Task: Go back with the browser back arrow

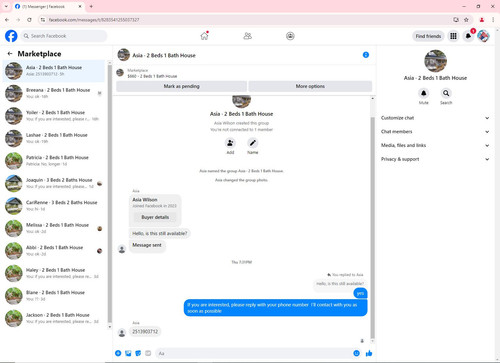Action: (7, 20)
